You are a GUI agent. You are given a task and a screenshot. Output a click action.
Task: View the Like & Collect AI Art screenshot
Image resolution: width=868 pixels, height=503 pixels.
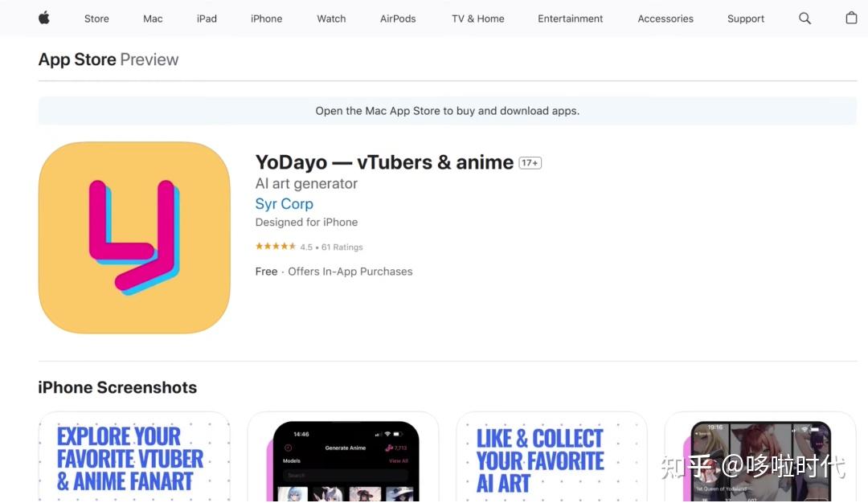(552, 457)
